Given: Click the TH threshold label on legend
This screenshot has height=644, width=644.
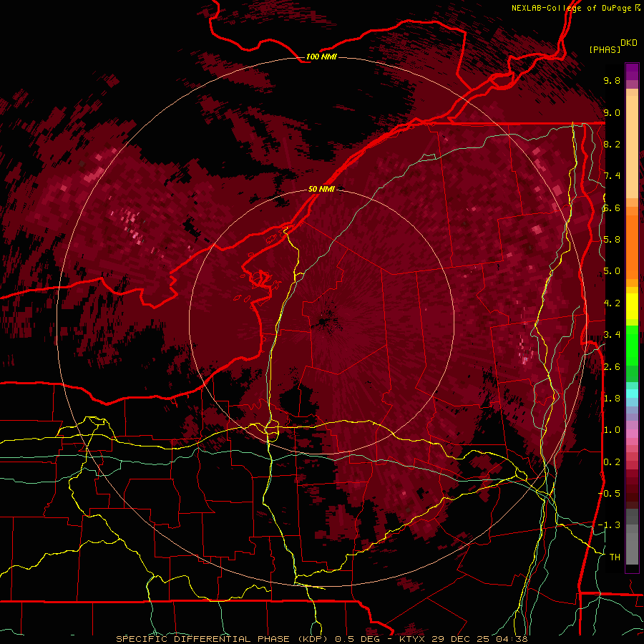Looking at the screenshot, I should click(x=615, y=557).
